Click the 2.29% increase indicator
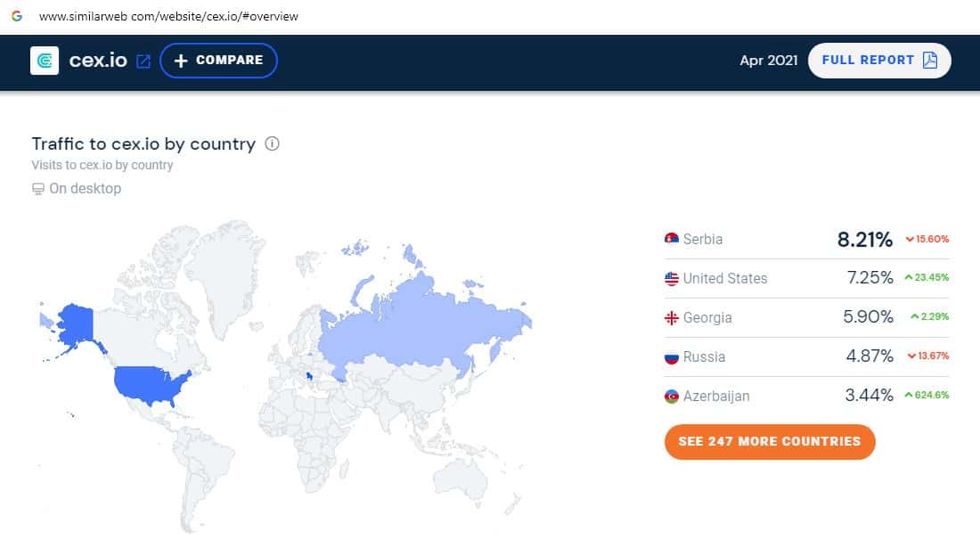The image size is (980, 549). click(930, 316)
